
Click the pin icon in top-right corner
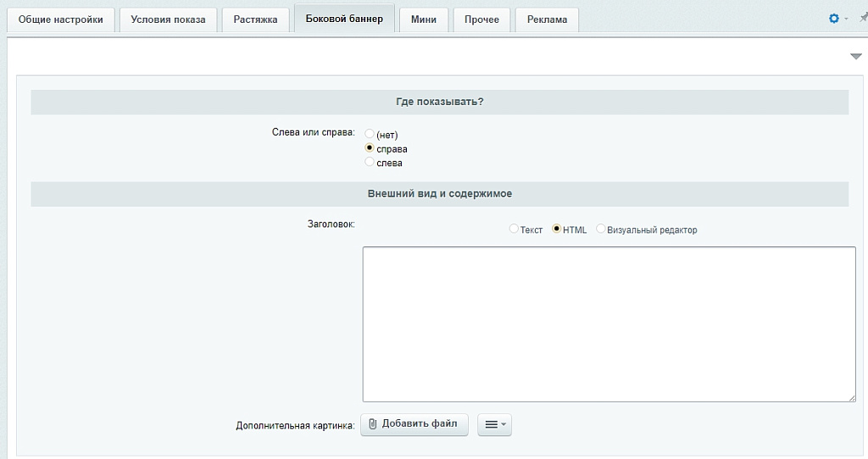863,18
